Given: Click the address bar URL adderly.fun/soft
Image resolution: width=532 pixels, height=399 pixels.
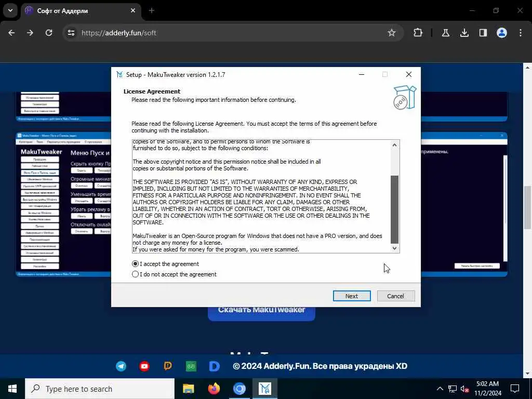Looking at the screenshot, I should tap(119, 33).
